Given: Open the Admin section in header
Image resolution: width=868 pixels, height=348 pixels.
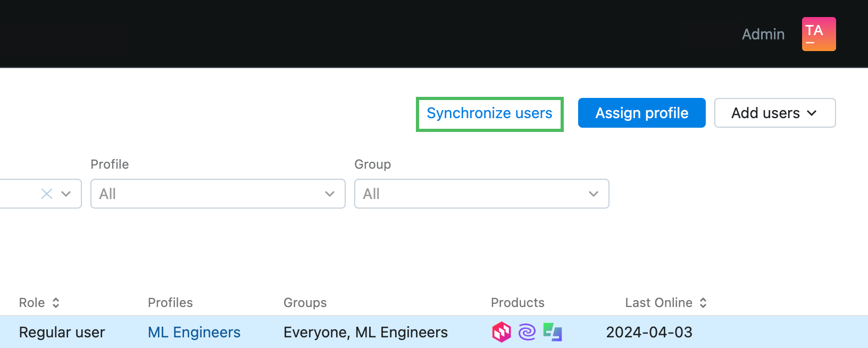Looking at the screenshot, I should [x=763, y=34].
